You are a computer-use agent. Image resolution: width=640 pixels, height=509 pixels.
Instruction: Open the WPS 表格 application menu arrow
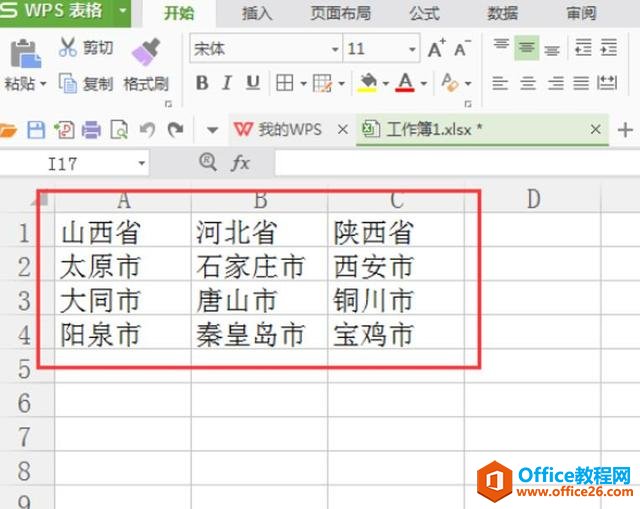coord(123,10)
